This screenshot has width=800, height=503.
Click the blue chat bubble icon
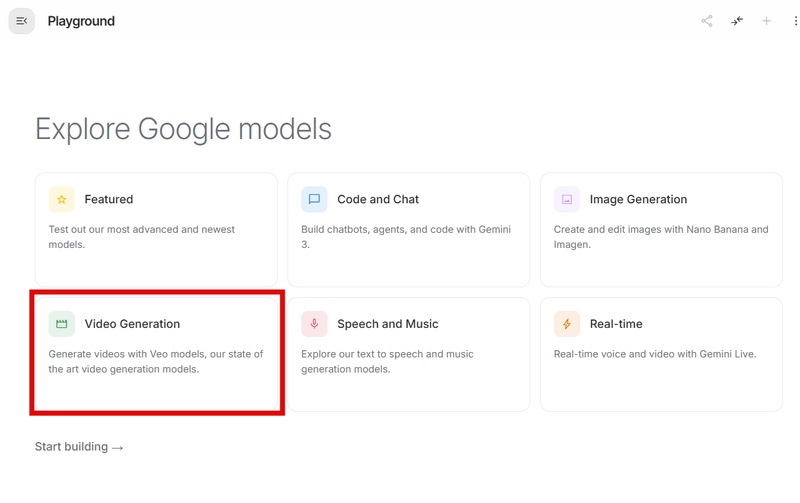314,199
